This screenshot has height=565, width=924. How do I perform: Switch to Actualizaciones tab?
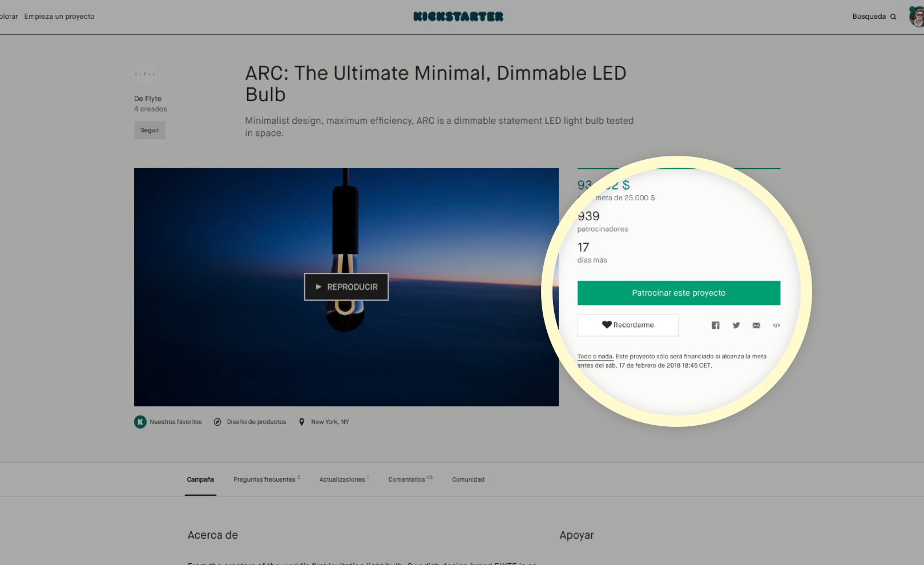click(x=342, y=479)
